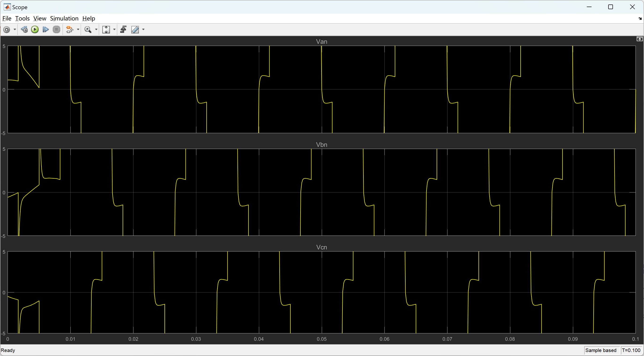Image resolution: width=644 pixels, height=356 pixels.
Task: Click the Scale Y-Axis Limits icon
Action: (106, 30)
